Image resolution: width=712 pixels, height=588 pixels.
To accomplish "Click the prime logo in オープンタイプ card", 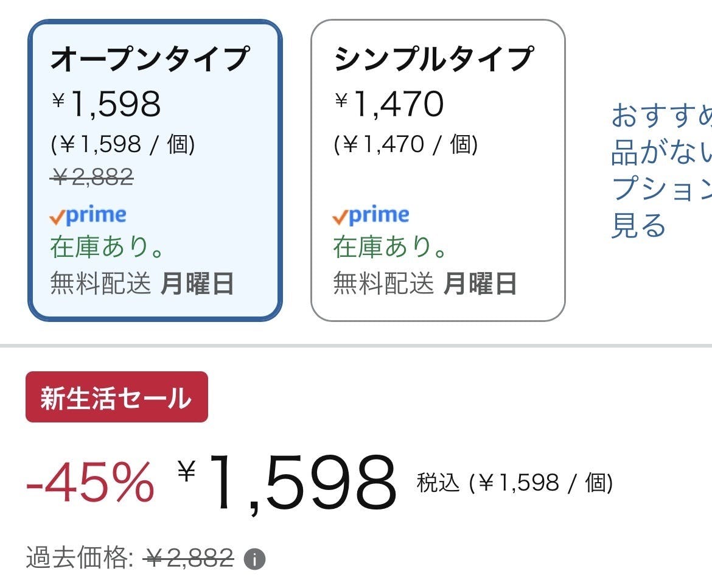I will 88,215.
